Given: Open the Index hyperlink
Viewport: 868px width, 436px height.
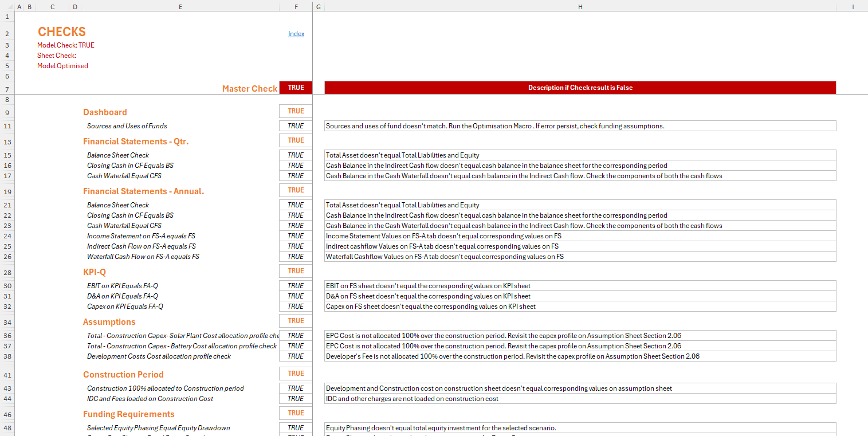Looking at the screenshot, I should 296,34.
